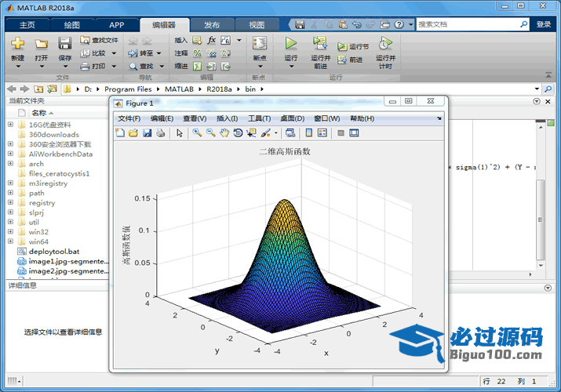561x392 pixels.
Task: Select the win64 folder
Action: pyautogui.click(x=38, y=242)
